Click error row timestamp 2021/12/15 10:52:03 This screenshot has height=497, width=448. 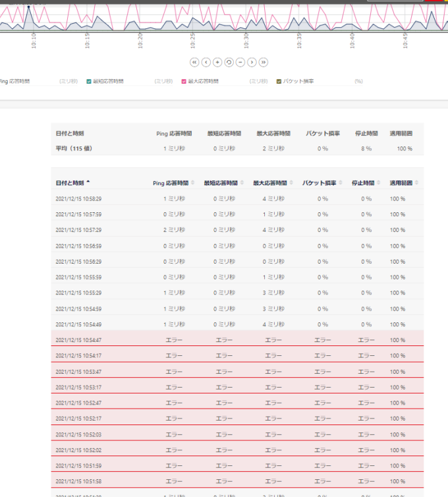78,434
